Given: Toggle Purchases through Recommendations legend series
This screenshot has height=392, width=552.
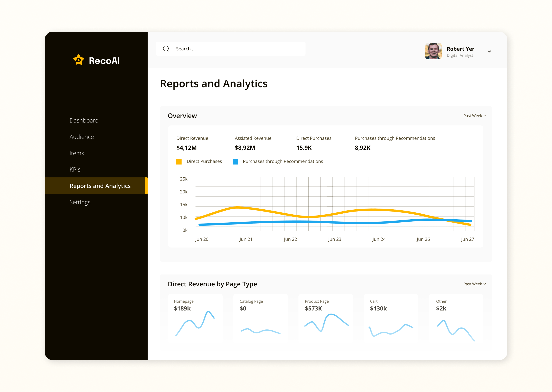Looking at the screenshot, I should pos(283,162).
